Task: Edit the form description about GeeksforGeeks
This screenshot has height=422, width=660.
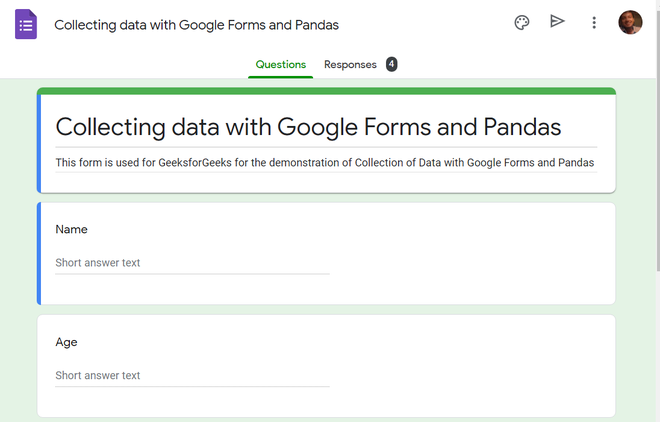Action: coord(325,162)
